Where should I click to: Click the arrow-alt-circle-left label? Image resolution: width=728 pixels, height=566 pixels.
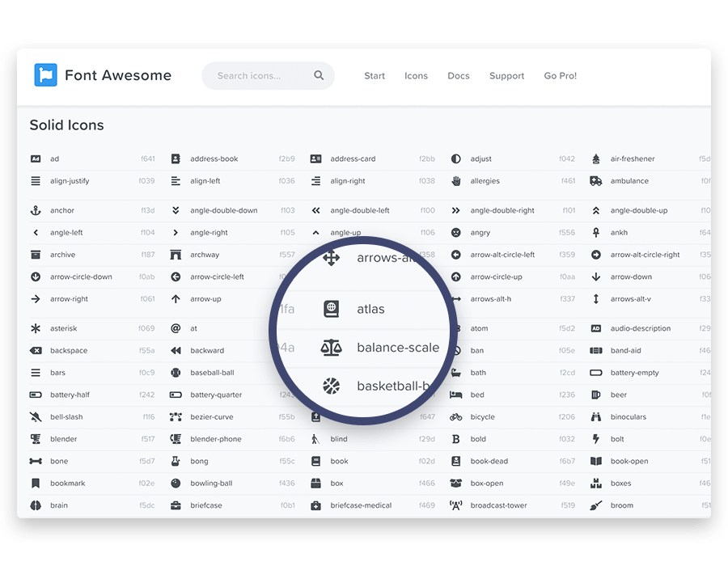point(502,255)
